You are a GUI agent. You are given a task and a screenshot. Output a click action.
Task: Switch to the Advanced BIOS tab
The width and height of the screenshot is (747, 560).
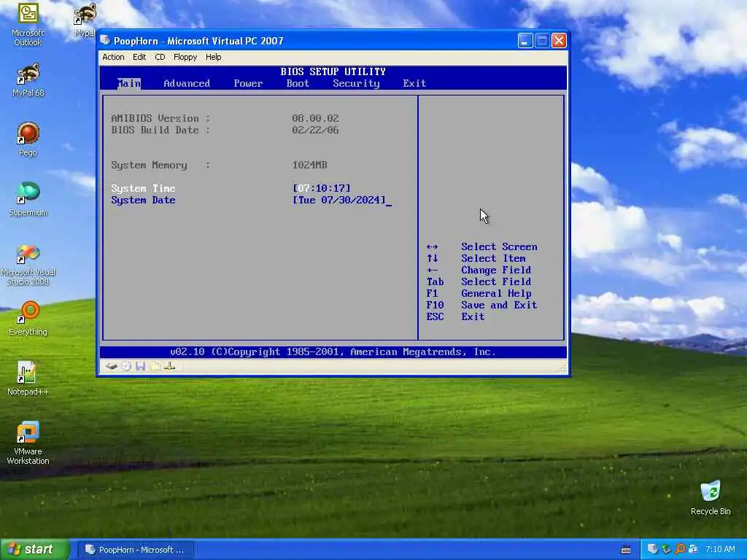coord(187,83)
